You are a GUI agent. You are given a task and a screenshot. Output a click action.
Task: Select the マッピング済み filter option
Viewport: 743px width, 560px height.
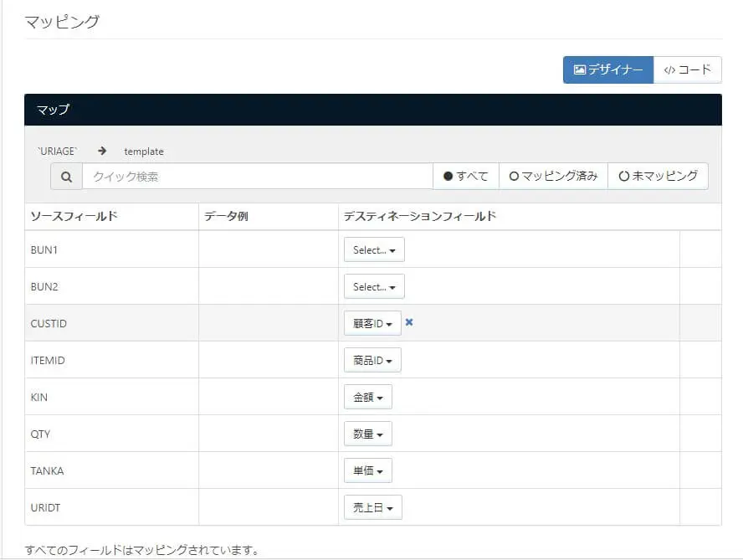pos(553,177)
